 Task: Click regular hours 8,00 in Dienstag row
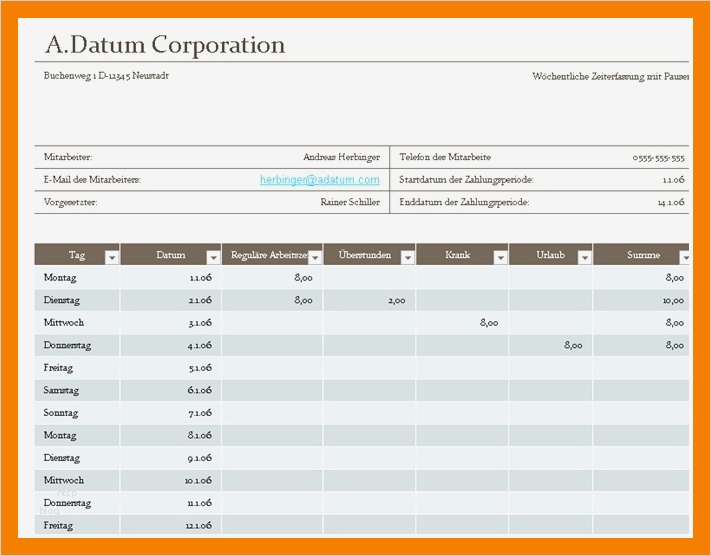(x=272, y=300)
